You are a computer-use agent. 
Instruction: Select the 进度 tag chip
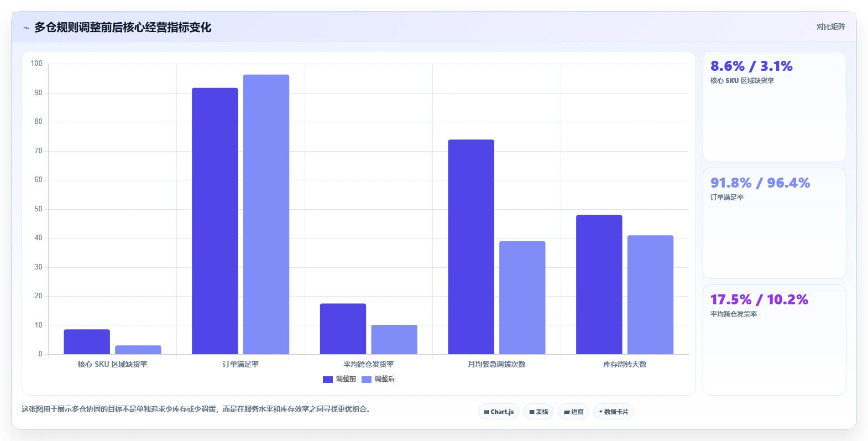(x=573, y=412)
